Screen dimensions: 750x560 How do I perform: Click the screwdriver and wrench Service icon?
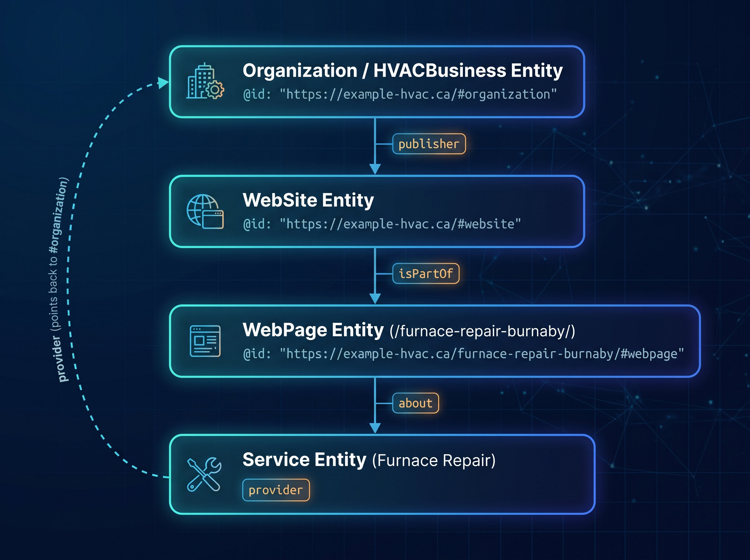coord(204,474)
